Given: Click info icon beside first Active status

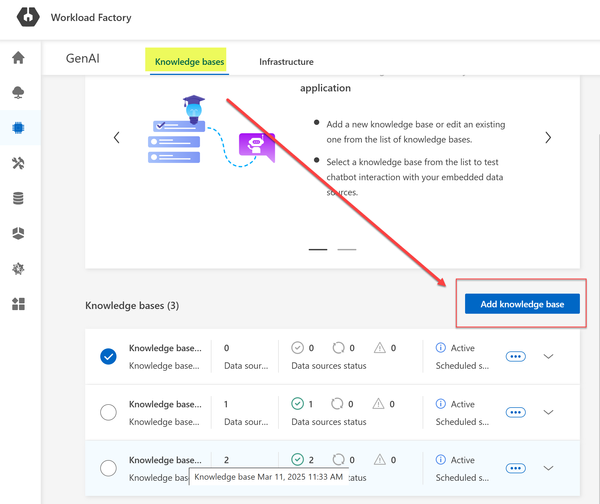Looking at the screenshot, I should click(x=440, y=347).
